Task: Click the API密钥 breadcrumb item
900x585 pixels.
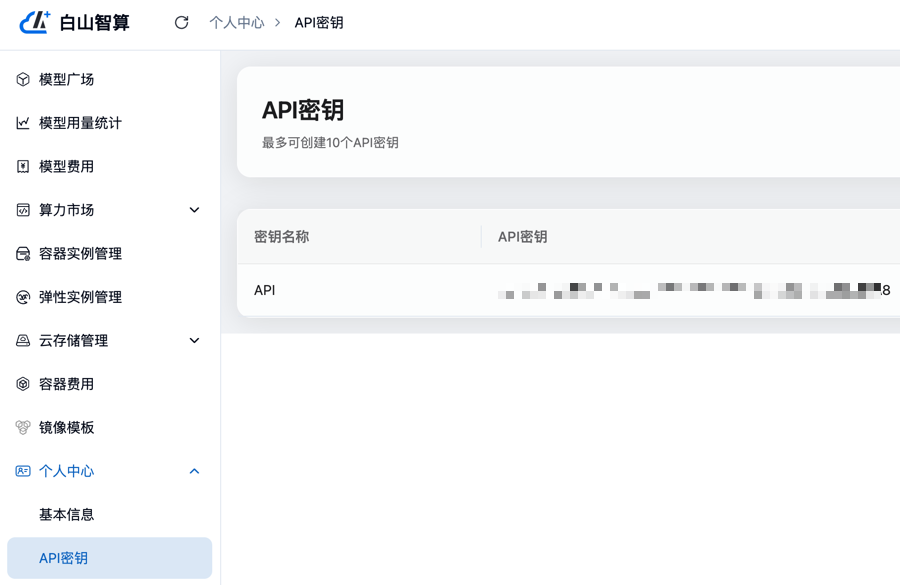Action: click(x=316, y=21)
